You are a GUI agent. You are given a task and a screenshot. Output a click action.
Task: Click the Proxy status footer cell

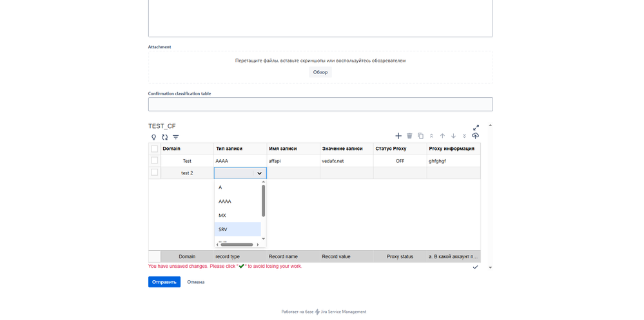pos(400,256)
